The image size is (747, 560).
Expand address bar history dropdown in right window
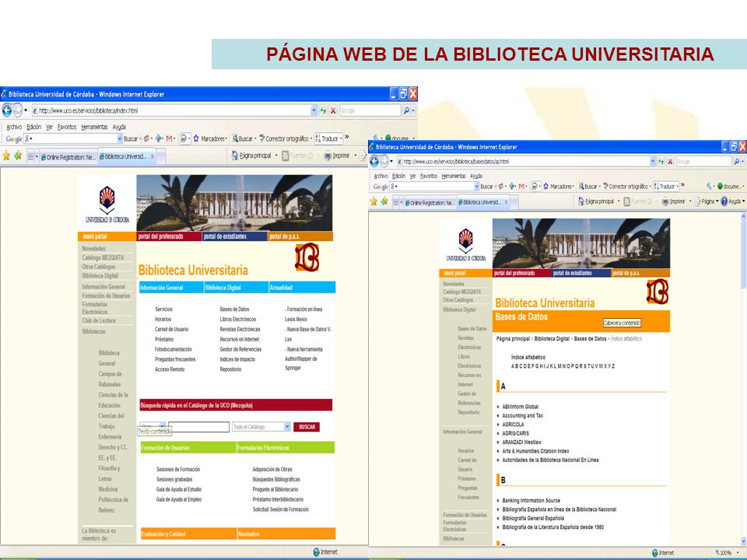point(653,162)
